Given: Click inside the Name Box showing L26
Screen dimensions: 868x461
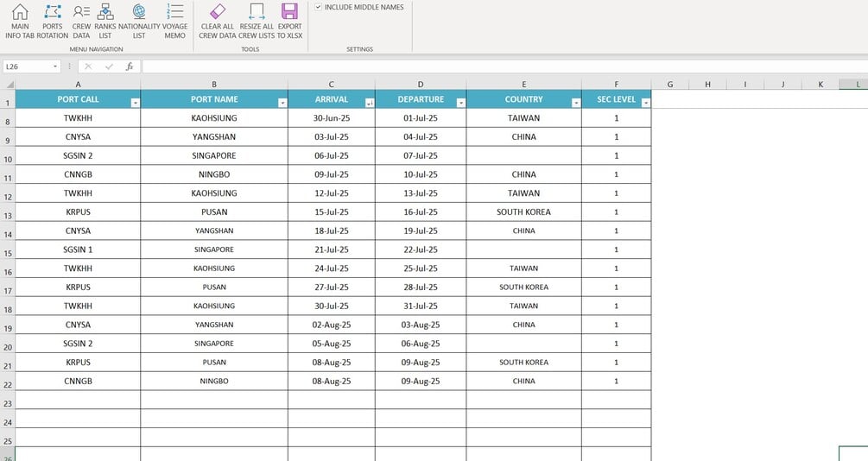Looking at the screenshot, I should pyautogui.click(x=27, y=66).
